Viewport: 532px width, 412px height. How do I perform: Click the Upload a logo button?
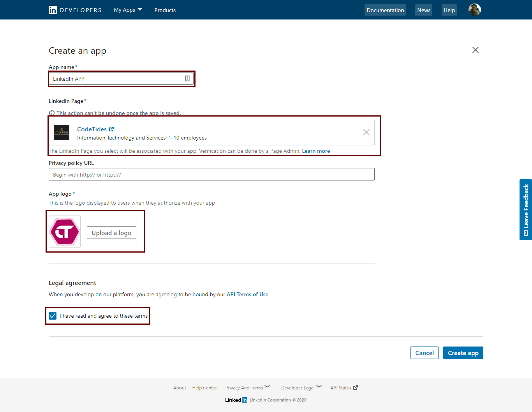pos(111,233)
